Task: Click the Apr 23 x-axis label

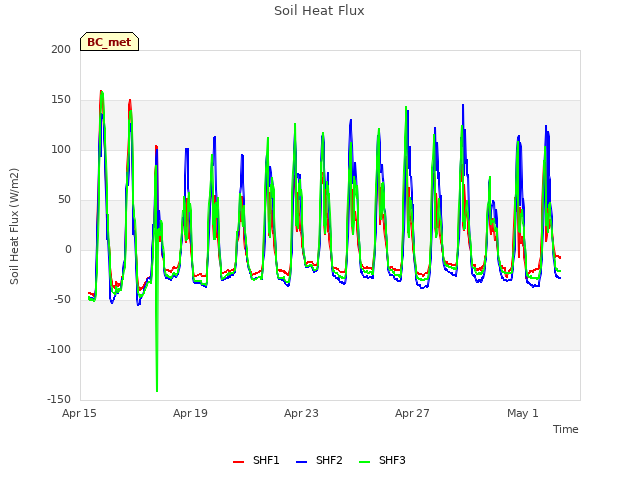Action: (x=301, y=413)
